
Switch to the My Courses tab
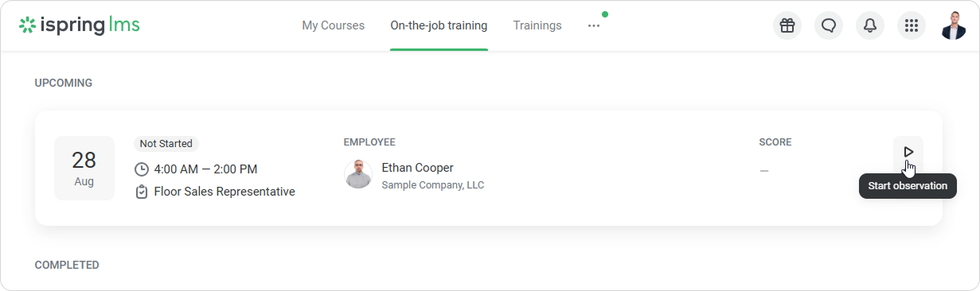tap(333, 25)
